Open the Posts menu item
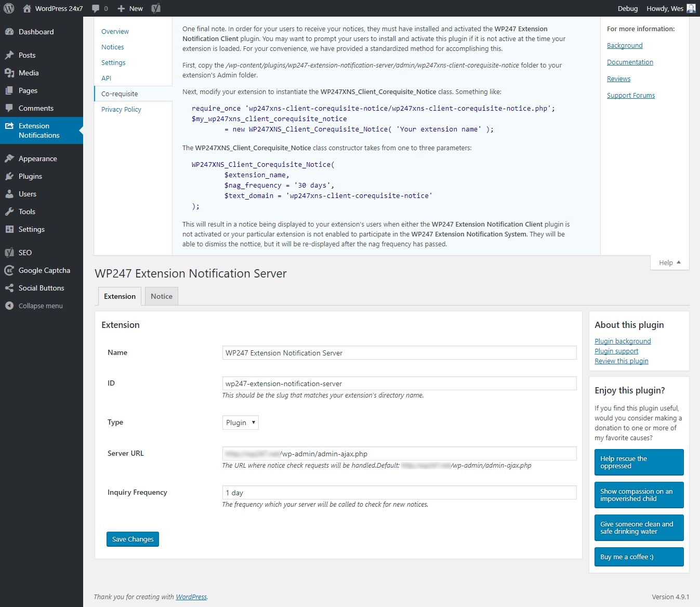Image resolution: width=700 pixels, height=607 pixels. point(42,55)
